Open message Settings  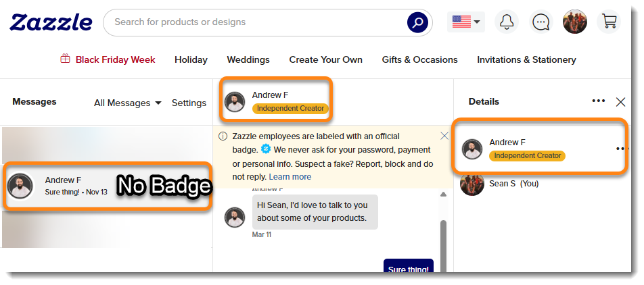click(x=189, y=103)
